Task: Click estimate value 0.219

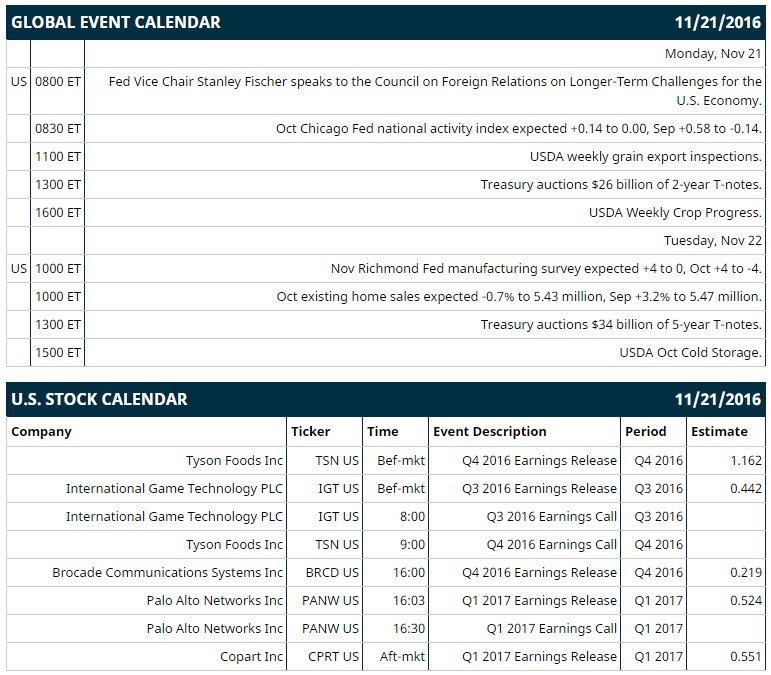Action: pos(746,573)
